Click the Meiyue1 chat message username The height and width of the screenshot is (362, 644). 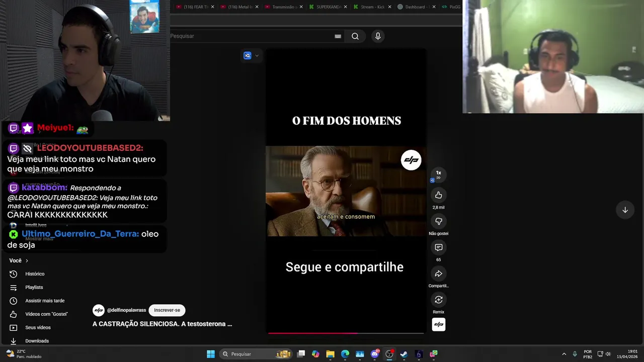(55, 128)
